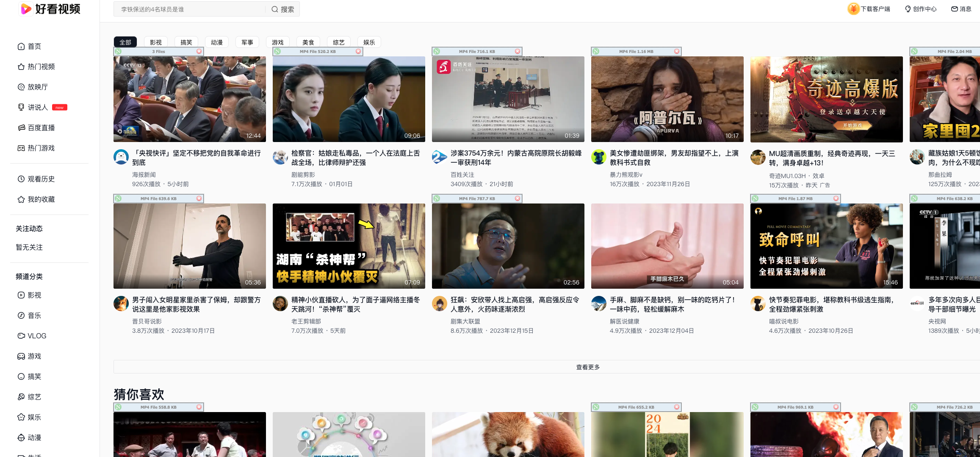This screenshot has height=457, width=980.
Task: Close the MP4 File 787.7 KB bar
Action: point(518,198)
